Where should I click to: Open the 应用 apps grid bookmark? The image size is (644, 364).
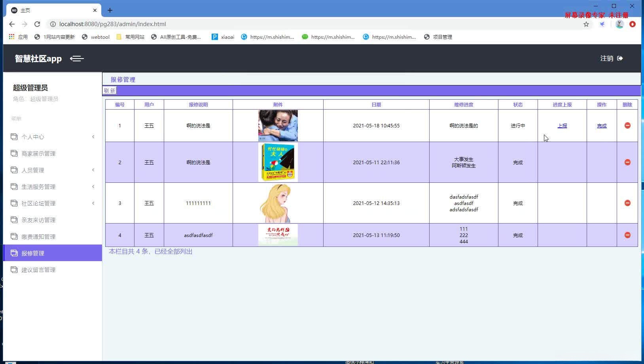[x=18, y=37]
